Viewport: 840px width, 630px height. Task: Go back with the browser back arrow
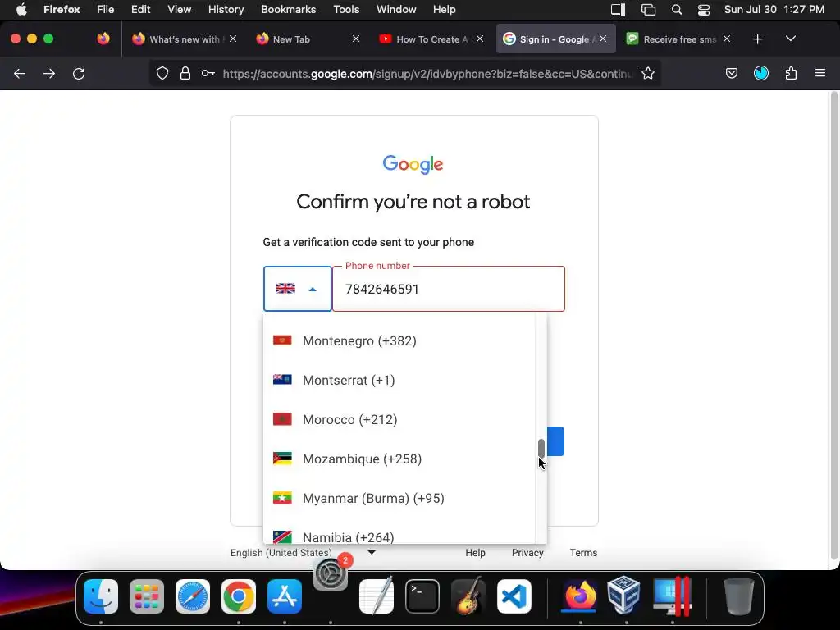[x=20, y=73]
